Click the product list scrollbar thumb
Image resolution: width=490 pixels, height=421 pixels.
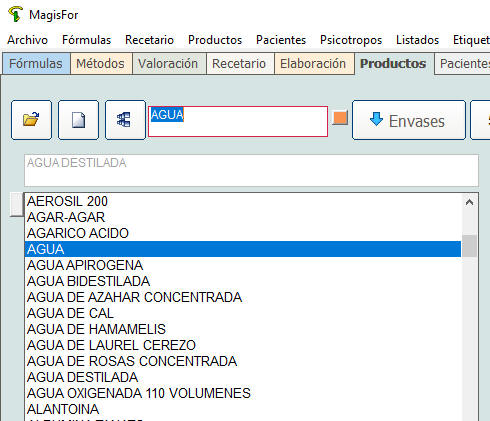[x=469, y=246]
